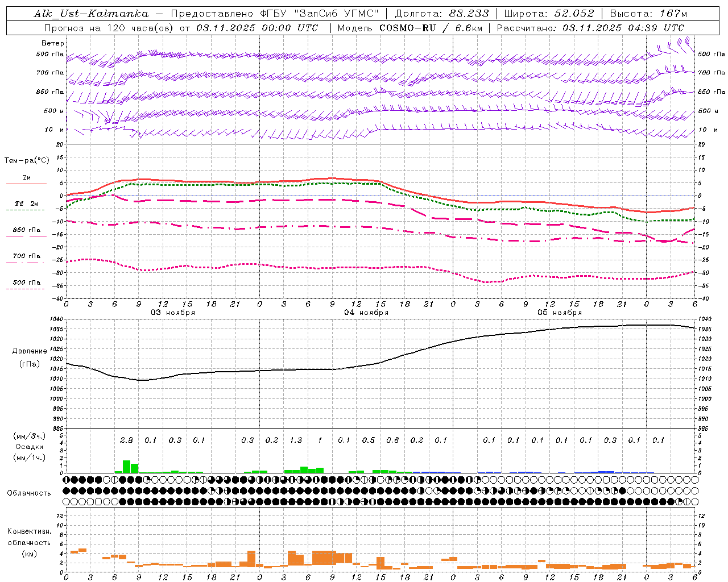Click the 'Ветер' panel label

click(53, 43)
